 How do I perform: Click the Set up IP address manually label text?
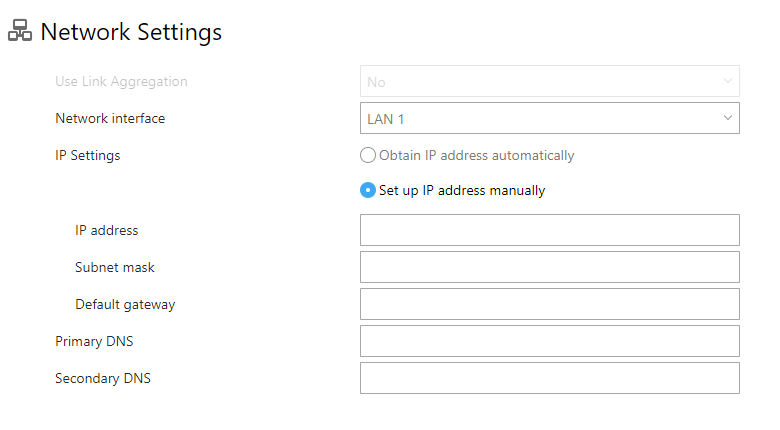coord(462,191)
